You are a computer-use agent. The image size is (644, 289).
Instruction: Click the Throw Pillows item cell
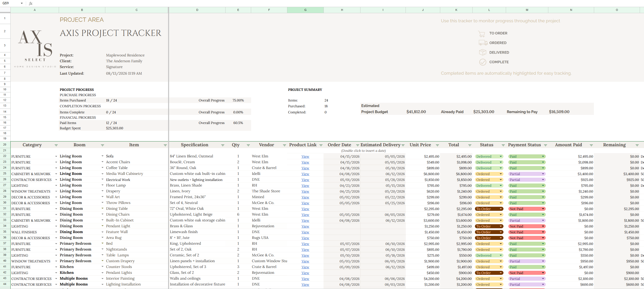[137, 203]
